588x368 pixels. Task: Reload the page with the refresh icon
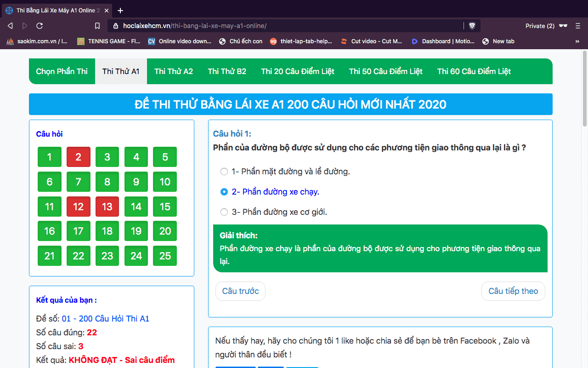[x=40, y=26]
